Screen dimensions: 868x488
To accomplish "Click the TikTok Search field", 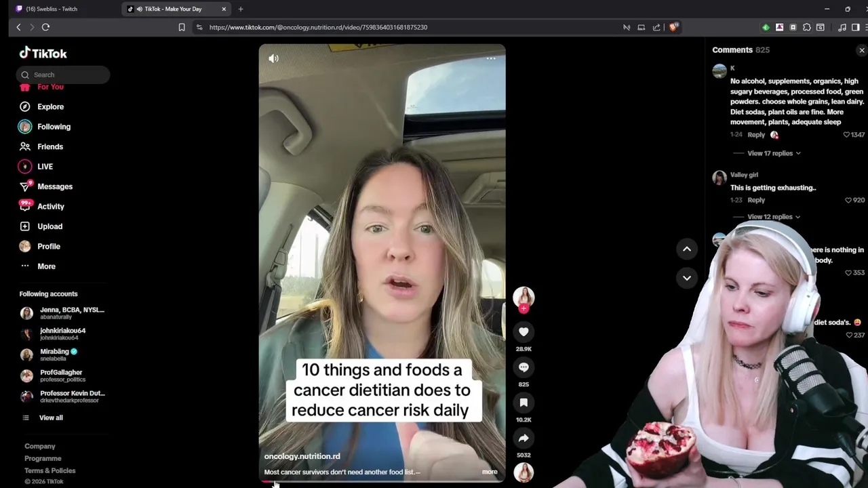I will [x=63, y=75].
